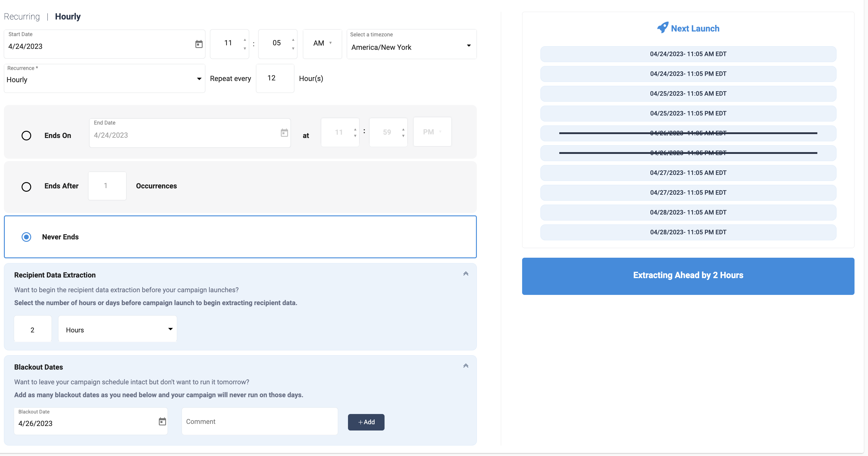Image resolution: width=868 pixels, height=456 pixels.
Task: Click the +Add blackout date button
Action: (x=366, y=422)
